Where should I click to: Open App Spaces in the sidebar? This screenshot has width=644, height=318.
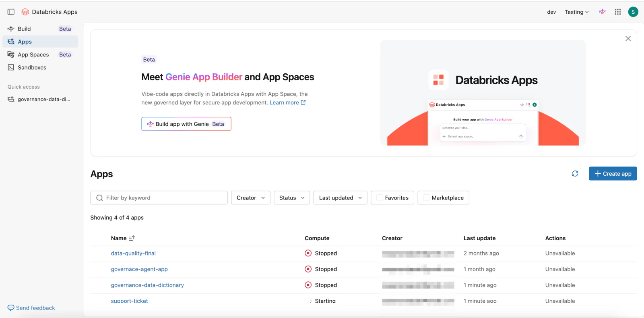(x=40, y=54)
